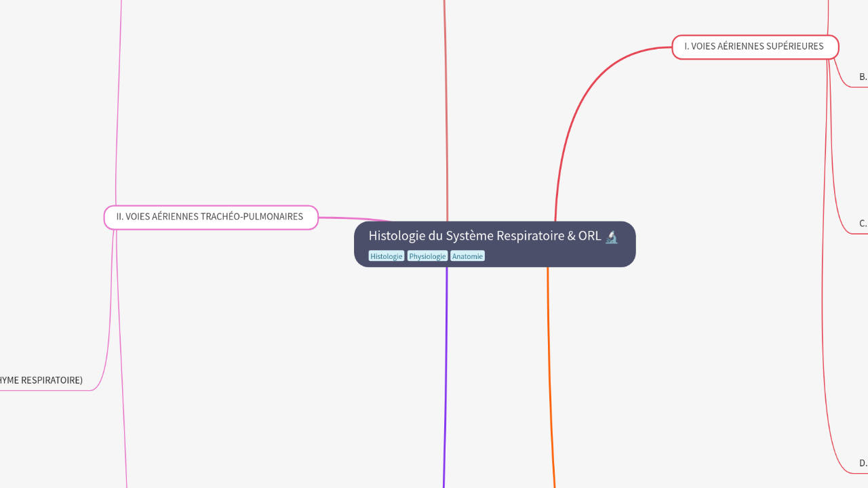Screen dimensions: 868x488
Task: Expand the D. subnode at right edge
Action: point(863,463)
